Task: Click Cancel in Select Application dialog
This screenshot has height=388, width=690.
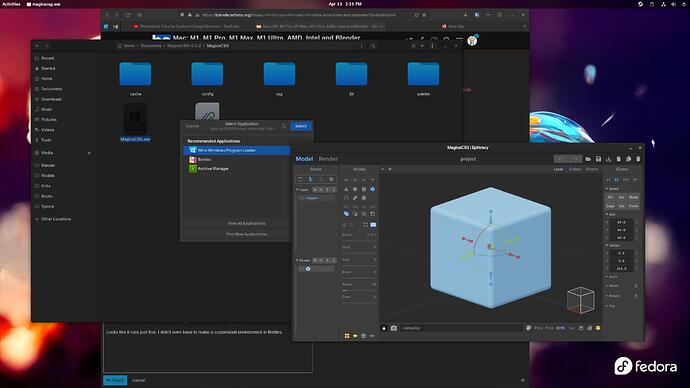Action: [x=192, y=126]
